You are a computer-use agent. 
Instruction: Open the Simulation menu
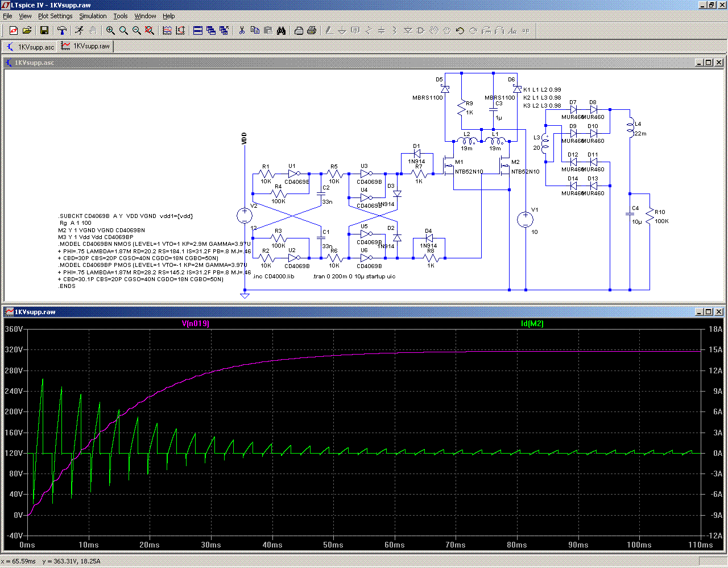[x=93, y=16]
